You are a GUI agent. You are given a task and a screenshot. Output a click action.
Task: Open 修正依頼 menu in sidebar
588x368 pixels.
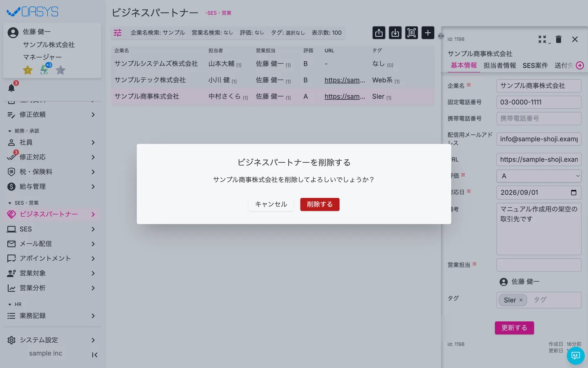pos(52,115)
